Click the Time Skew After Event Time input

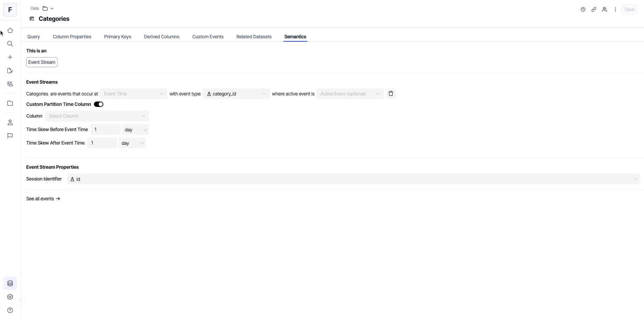102,143
